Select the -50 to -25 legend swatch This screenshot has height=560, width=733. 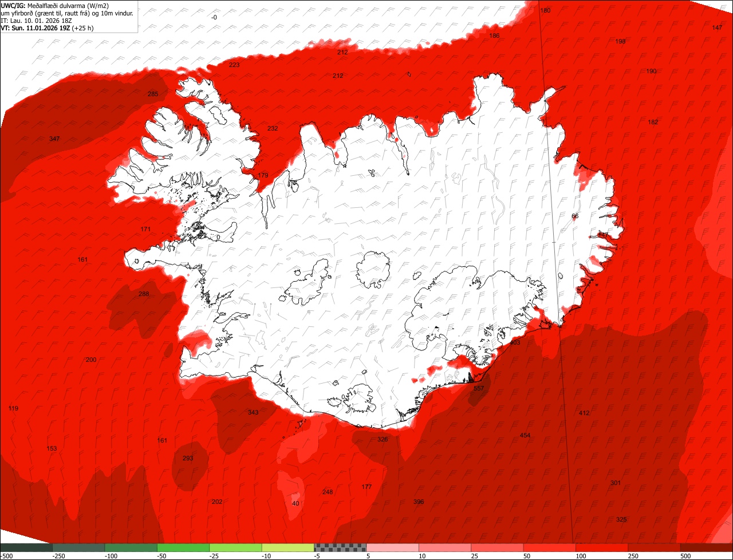pos(183,547)
